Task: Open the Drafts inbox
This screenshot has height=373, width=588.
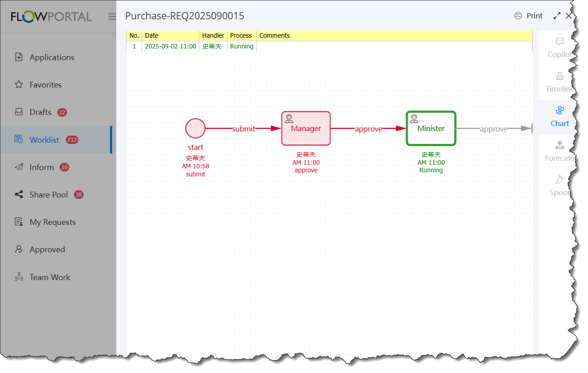Action: click(x=40, y=112)
